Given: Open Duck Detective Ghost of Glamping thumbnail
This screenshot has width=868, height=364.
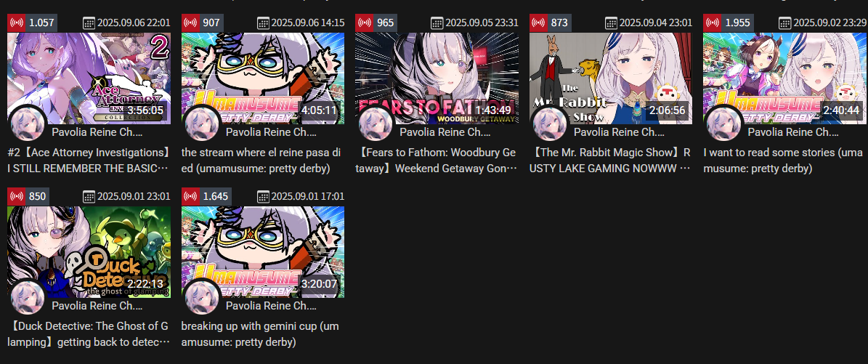Looking at the screenshot, I should (89, 252).
